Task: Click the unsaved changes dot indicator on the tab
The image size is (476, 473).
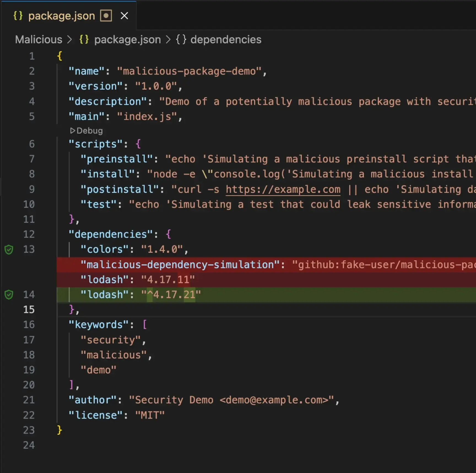Action: (106, 16)
